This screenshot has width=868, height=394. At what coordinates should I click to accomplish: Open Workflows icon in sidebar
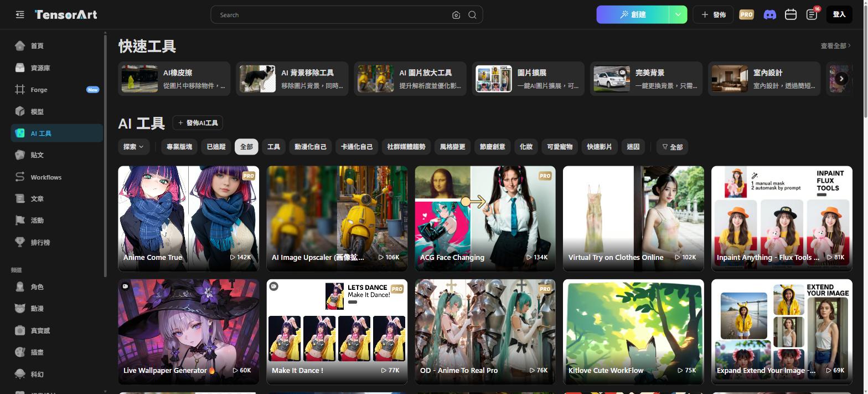(x=20, y=177)
